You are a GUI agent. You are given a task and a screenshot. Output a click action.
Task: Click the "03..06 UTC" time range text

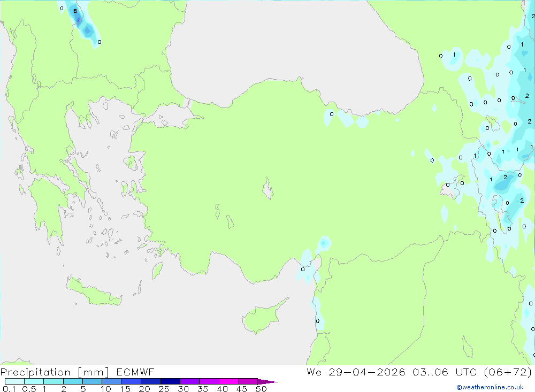click(444, 372)
